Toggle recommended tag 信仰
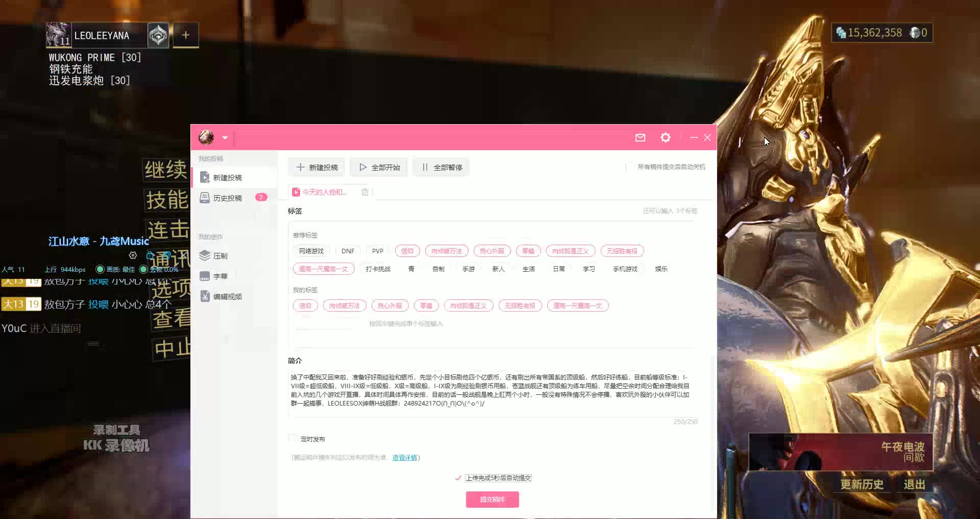 point(407,251)
